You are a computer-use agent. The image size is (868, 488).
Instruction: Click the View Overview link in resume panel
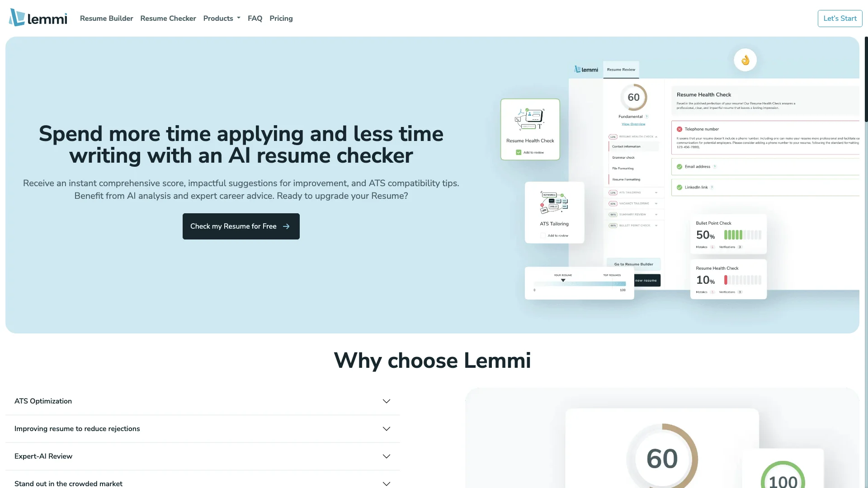pyautogui.click(x=634, y=123)
